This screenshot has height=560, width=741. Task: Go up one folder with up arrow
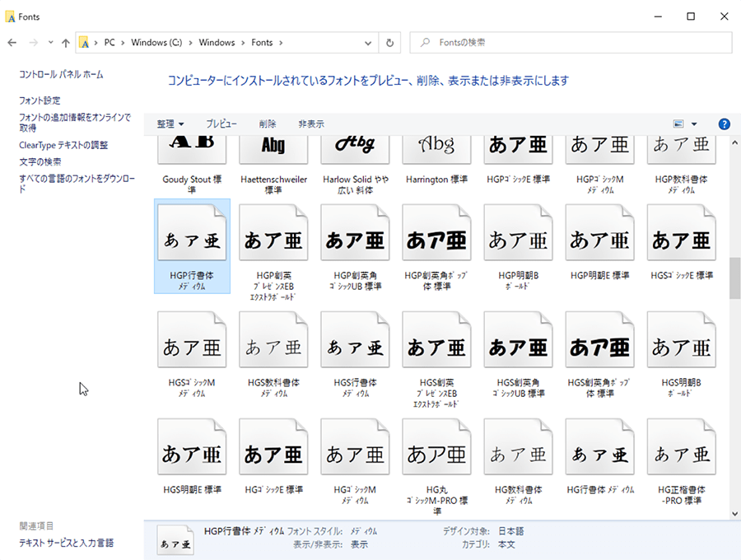(65, 43)
